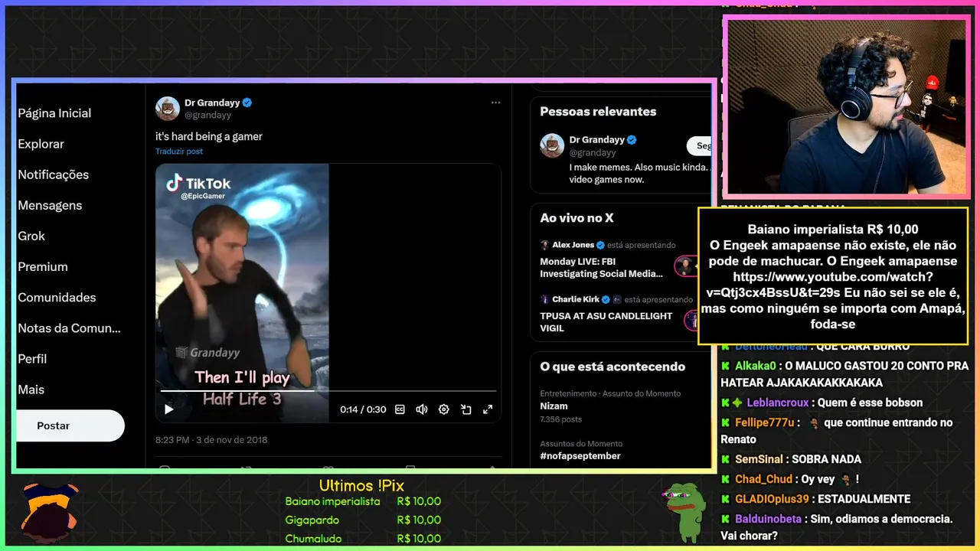The image size is (980, 551).
Task: Click verified badge next to Dr Grandayy post name
Action: (248, 103)
